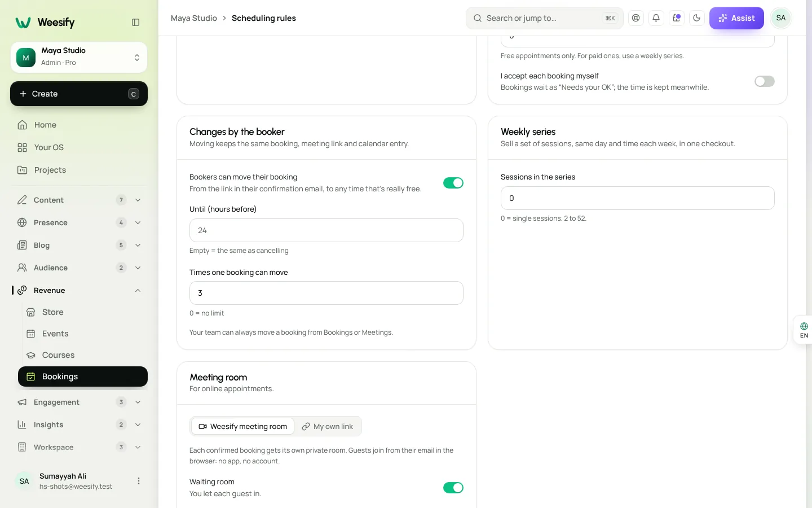
Task: Open Sumayyah Ali account options menu
Action: click(x=139, y=481)
